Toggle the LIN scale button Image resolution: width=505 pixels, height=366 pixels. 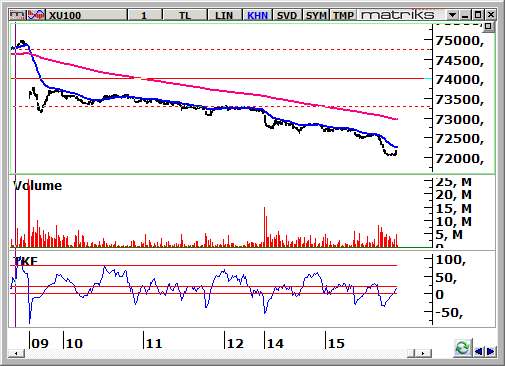pos(224,16)
